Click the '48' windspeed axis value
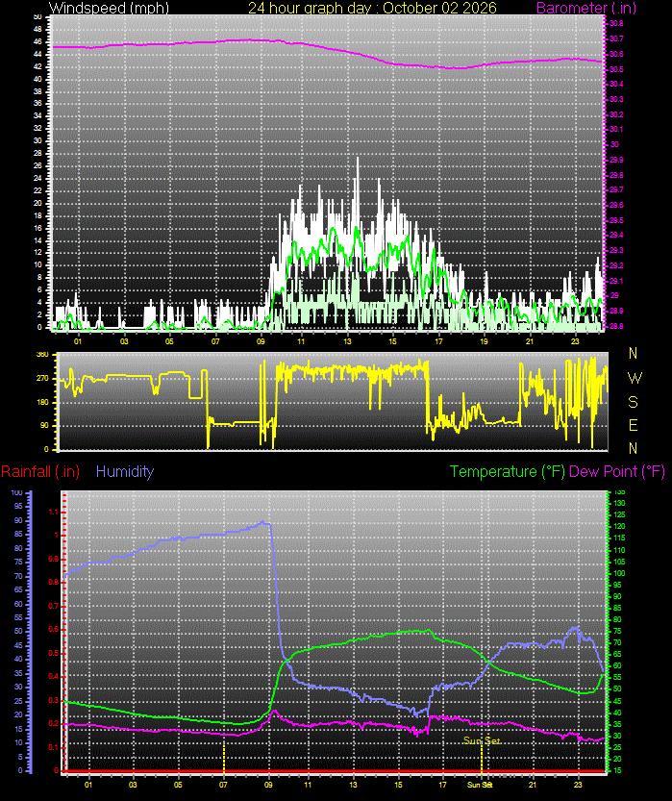 coord(37,30)
